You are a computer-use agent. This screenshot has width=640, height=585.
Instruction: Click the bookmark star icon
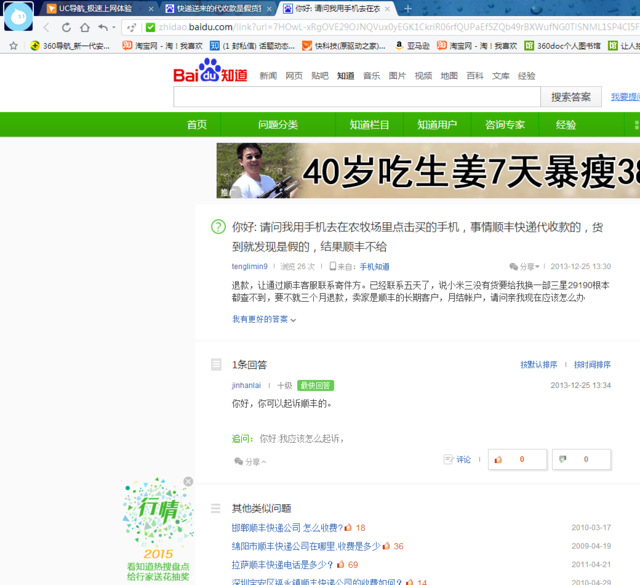click(x=13, y=46)
